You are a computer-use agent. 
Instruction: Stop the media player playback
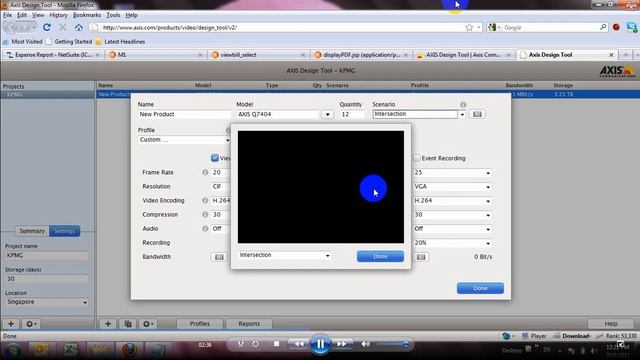[276, 344]
